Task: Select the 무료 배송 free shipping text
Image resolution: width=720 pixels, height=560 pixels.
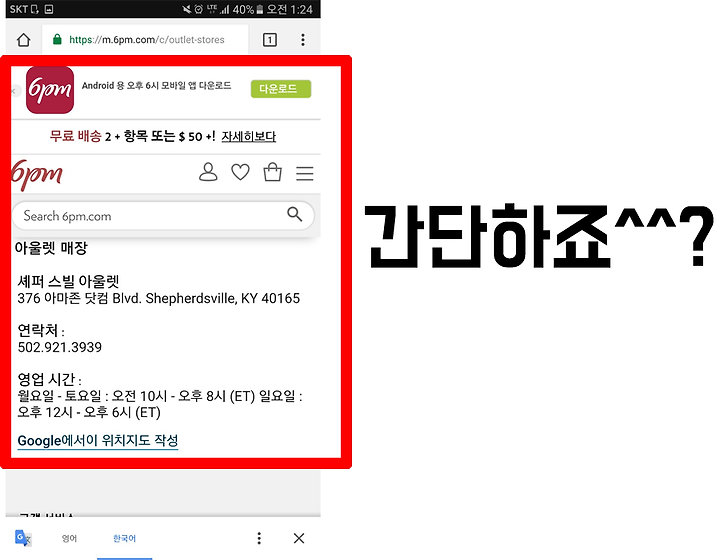Action: [x=75, y=136]
